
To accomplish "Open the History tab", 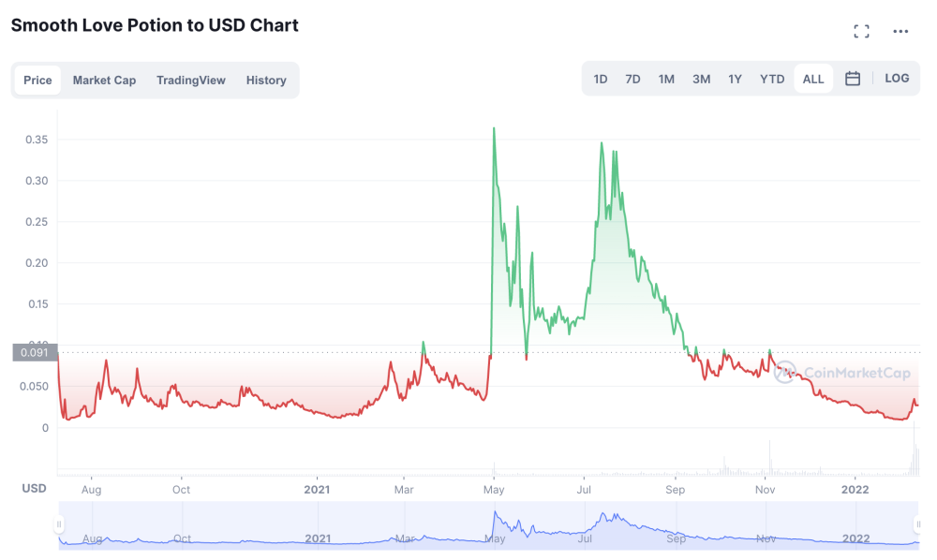I will pos(266,81).
